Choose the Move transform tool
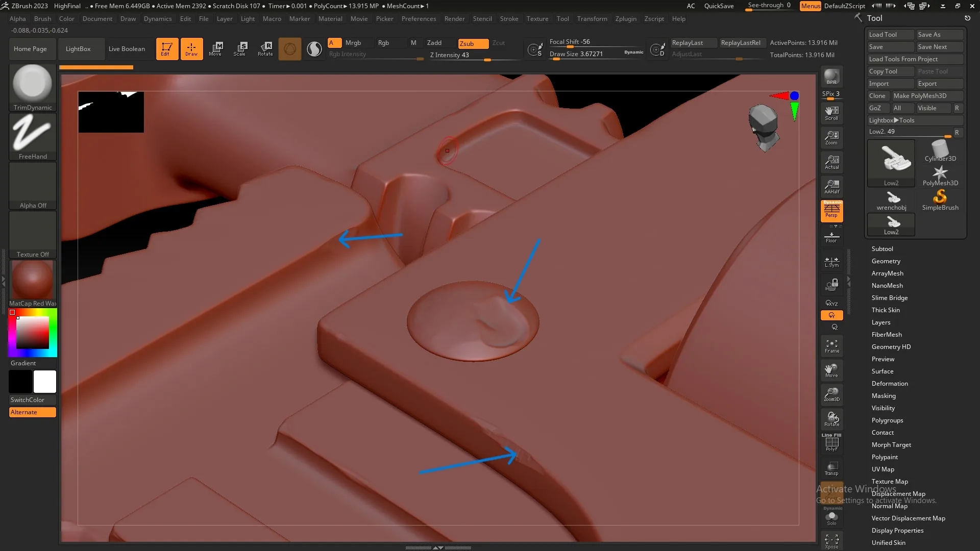The image size is (980, 551). 215,49
